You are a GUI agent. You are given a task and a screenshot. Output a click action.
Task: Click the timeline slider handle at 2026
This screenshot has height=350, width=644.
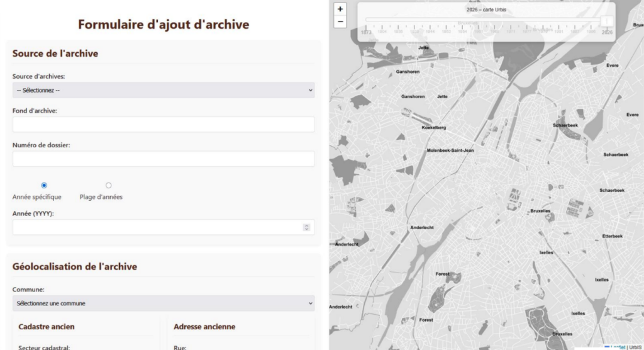(x=606, y=21)
